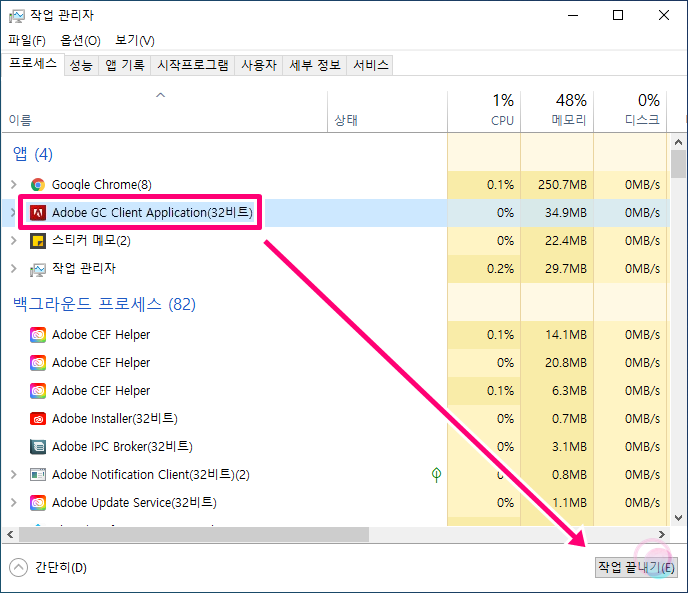Click the 29.7MB memory value
688x593 pixels.
566,269
